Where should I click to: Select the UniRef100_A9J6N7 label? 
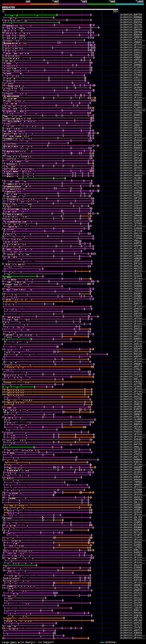[131, 178]
